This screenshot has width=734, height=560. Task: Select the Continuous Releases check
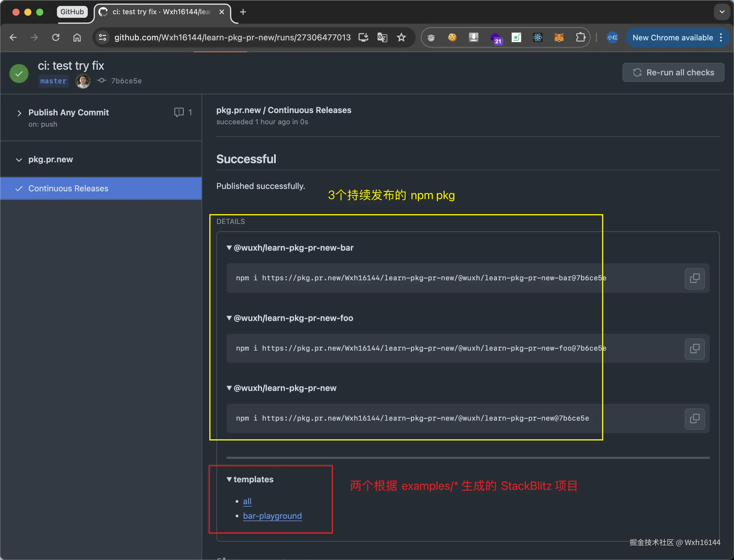[x=68, y=189]
